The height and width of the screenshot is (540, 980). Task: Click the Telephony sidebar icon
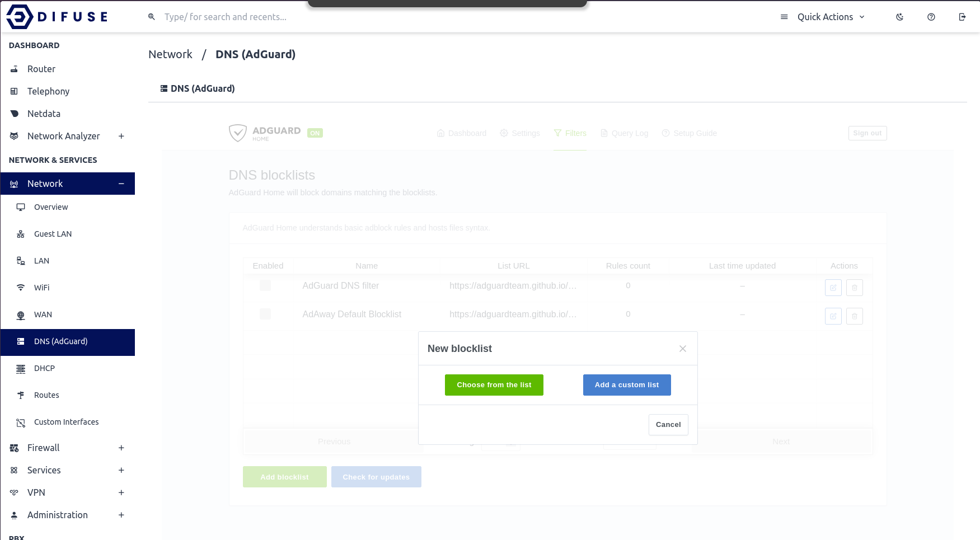[15, 91]
